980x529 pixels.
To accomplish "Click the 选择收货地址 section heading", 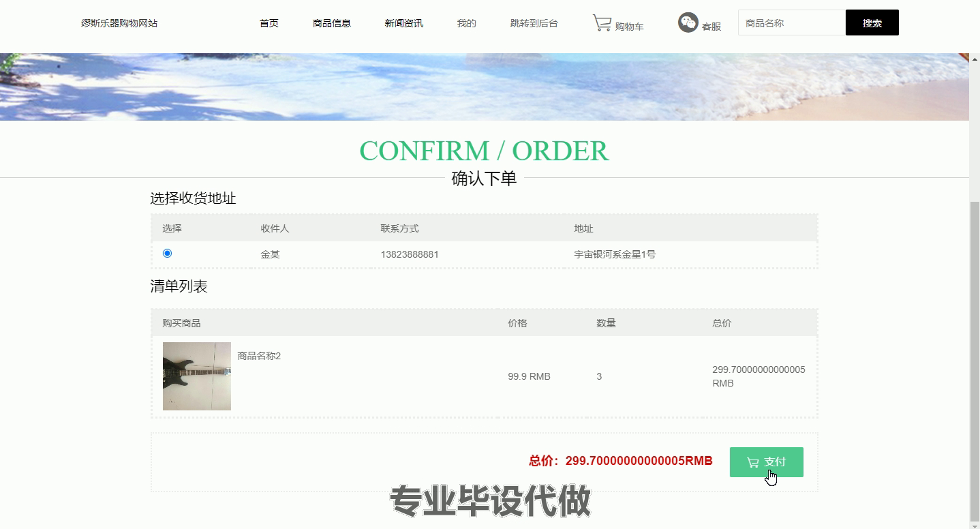I will pos(193,198).
